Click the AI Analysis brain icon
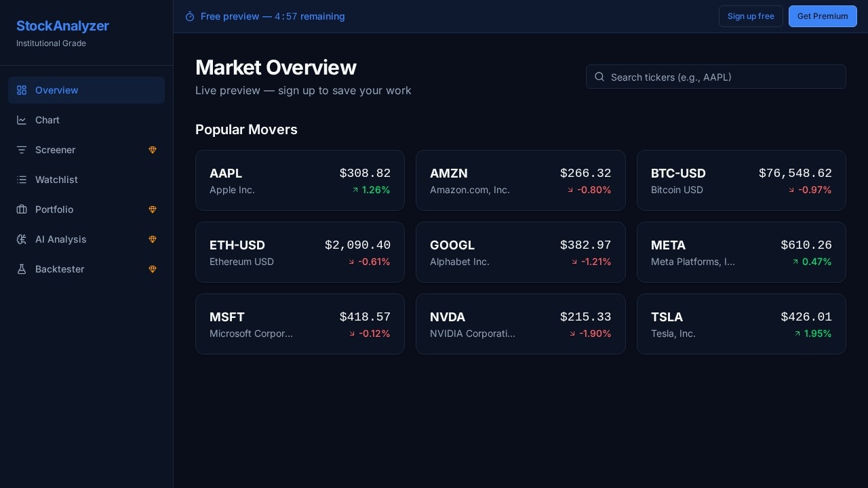Image resolution: width=868 pixels, height=488 pixels. [x=22, y=239]
